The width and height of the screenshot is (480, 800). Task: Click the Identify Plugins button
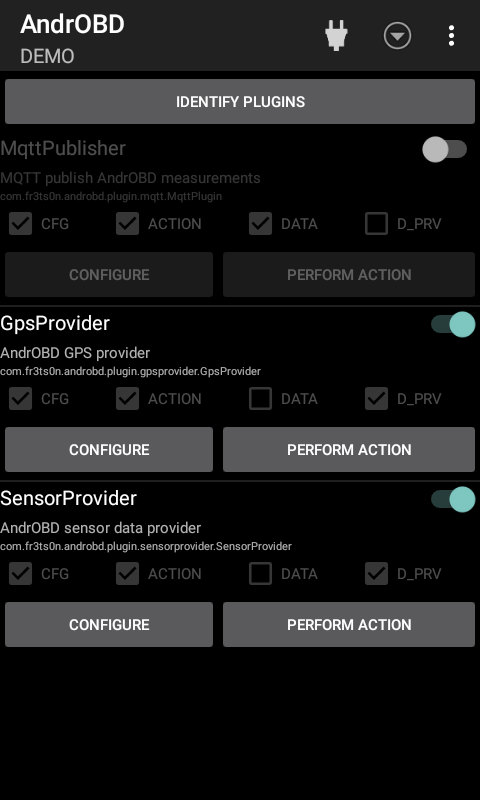tap(240, 102)
